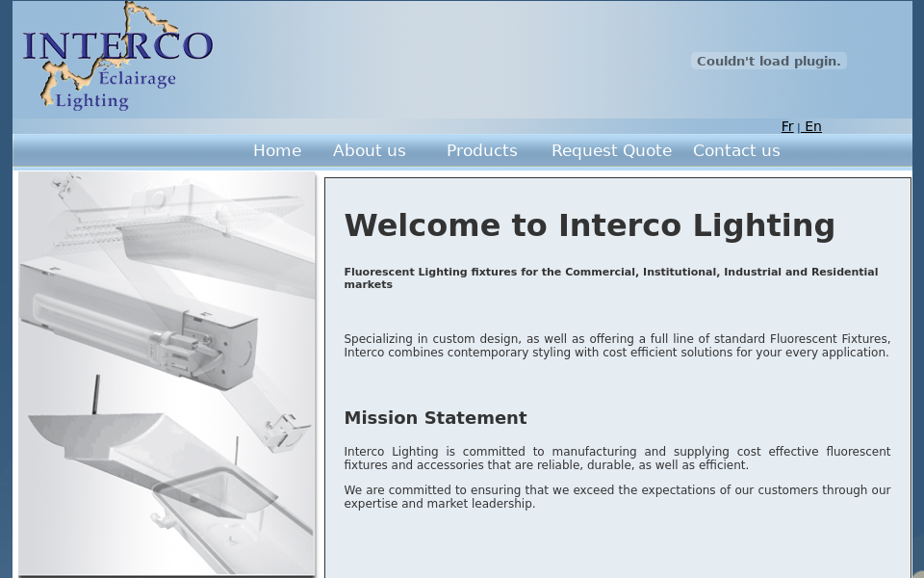The image size is (924, 578).
Task: Click the INTERCO logo wordmark
Action: coord(117,45)
